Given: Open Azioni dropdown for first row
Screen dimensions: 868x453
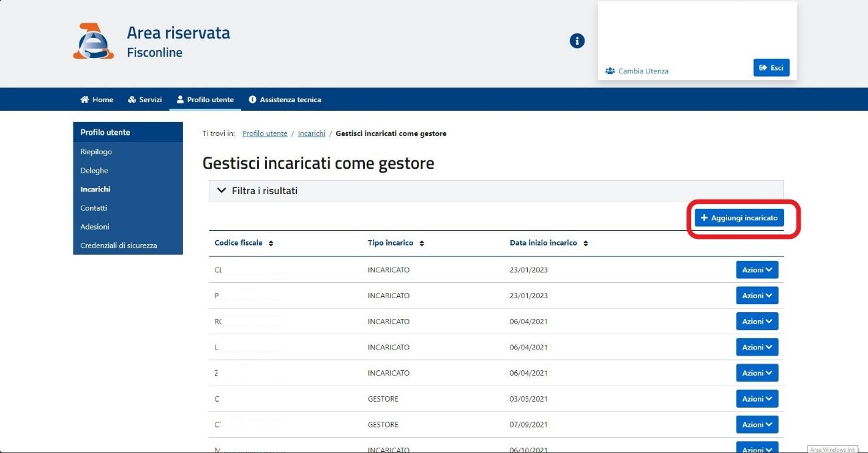Looking at the screenshot, I should (757, 270).
